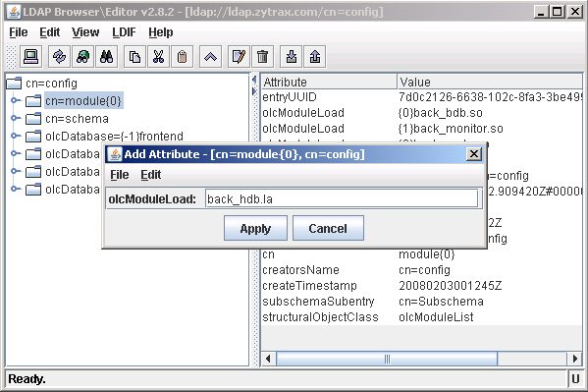The height and width of the screenshot is (392, 588).
Task: Select the cn=config root tree item
Action: coord(51,83)
